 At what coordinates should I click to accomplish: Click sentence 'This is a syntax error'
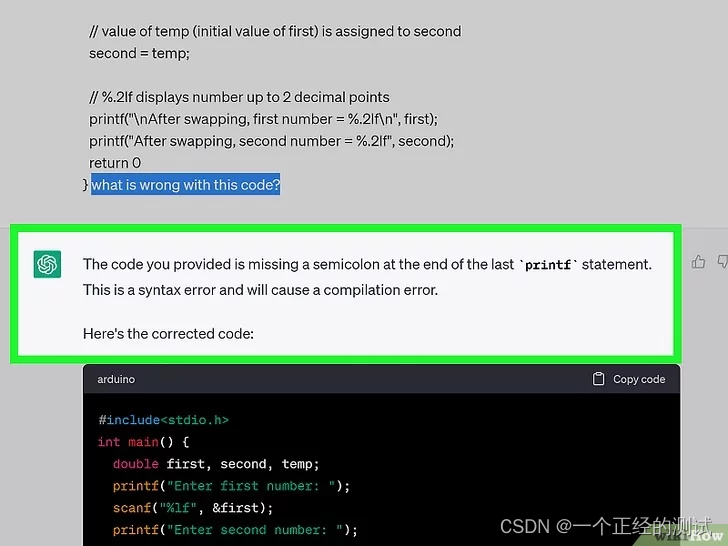coord(260,290)
